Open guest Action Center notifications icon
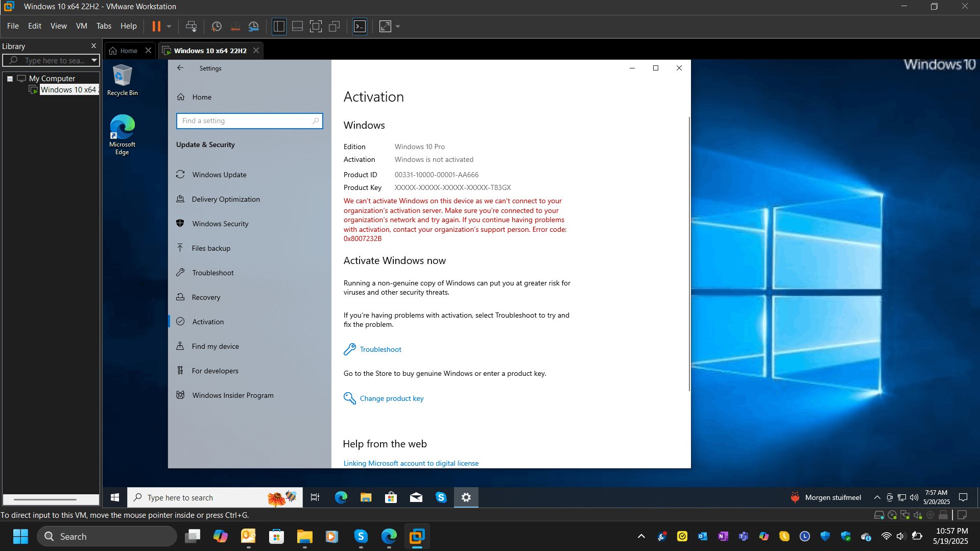The width and height of the screenshot is (980, 551). pos(963,497)
